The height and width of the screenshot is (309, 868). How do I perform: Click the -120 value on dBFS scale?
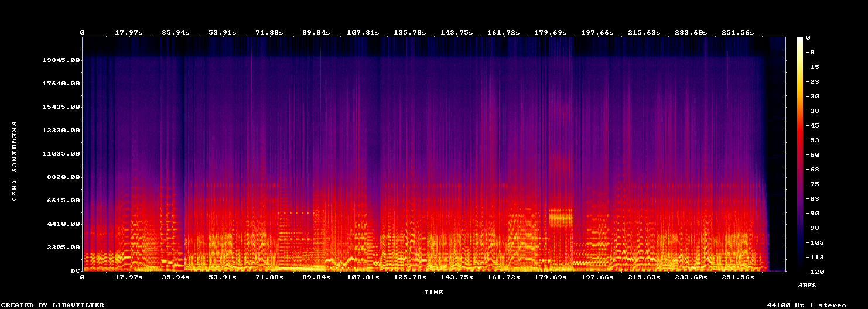[x=815, y=272]
